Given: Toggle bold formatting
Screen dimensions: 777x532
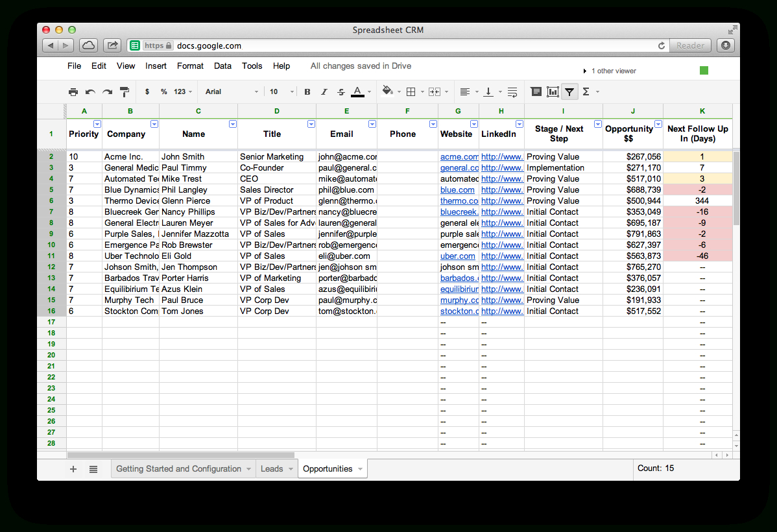Looking at the screenshot, I should coord(307,92).
